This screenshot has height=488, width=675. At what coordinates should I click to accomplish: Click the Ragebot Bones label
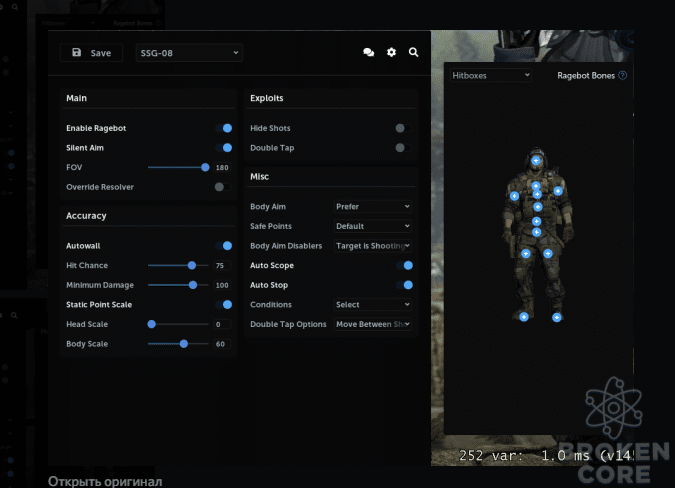(586, 75)
